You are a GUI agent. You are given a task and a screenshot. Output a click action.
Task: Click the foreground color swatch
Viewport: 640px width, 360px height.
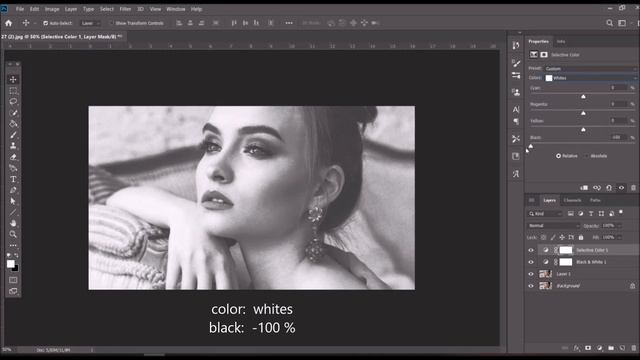tap(11, 264)
